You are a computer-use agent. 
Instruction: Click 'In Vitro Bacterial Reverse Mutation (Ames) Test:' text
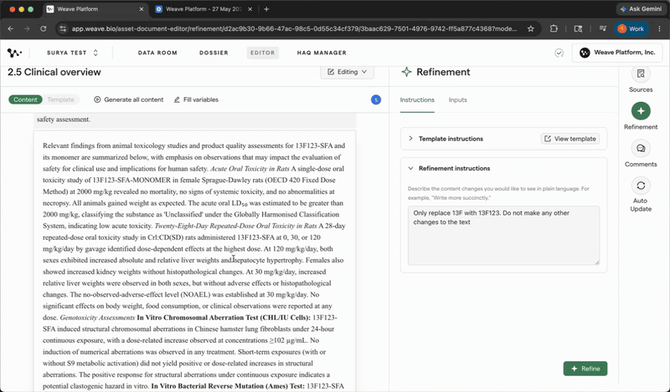tap(228, 386)
